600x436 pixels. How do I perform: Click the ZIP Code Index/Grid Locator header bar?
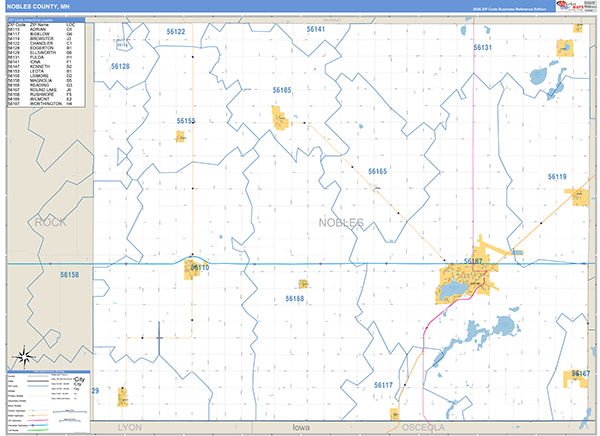coord(46,20)
